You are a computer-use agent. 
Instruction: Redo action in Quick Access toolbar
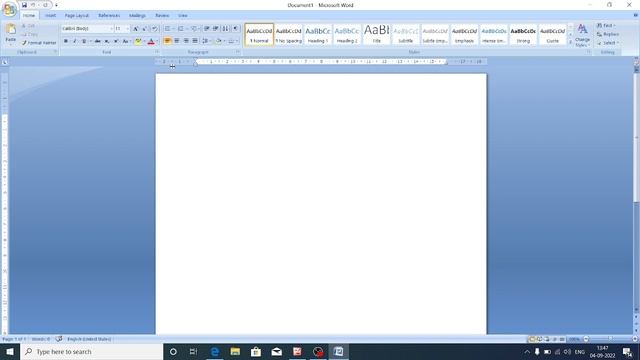click(x=45, y=5)
